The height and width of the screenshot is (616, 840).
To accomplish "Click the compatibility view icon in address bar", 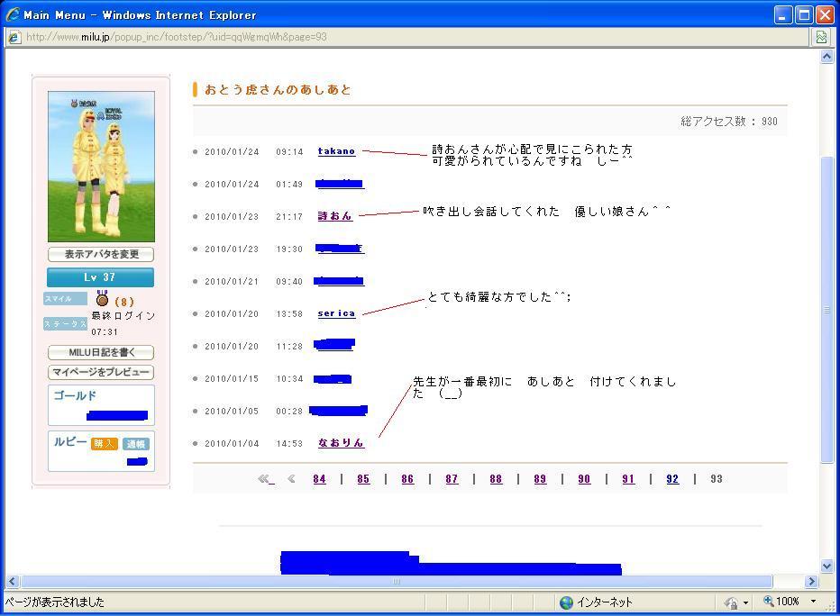I will coord(821,37).
